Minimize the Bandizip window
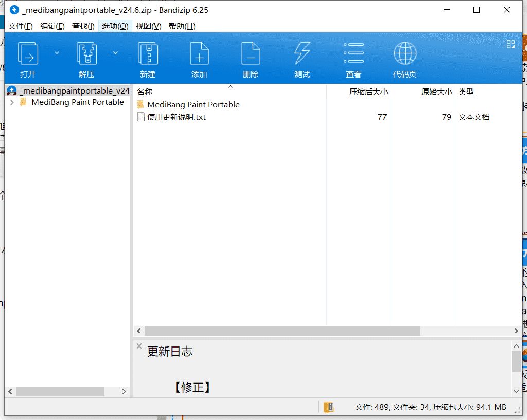The image size is (527, 420). coord(447,10)
